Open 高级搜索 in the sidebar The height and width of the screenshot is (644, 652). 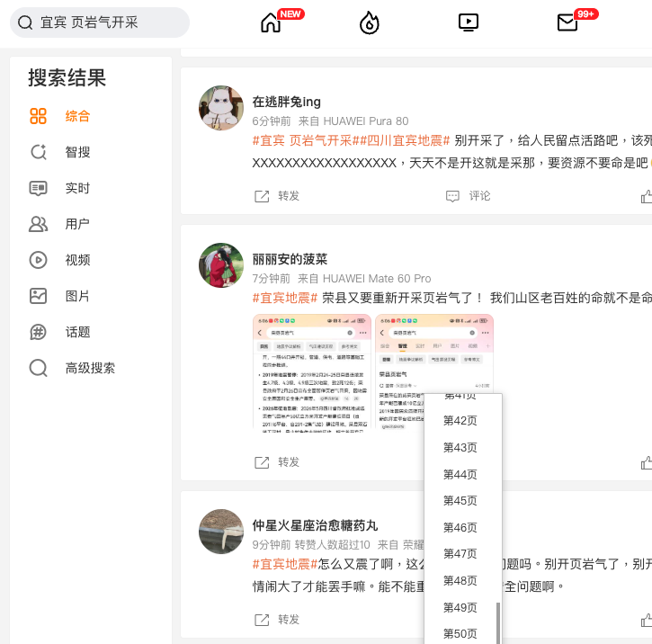tap(91, 368)
